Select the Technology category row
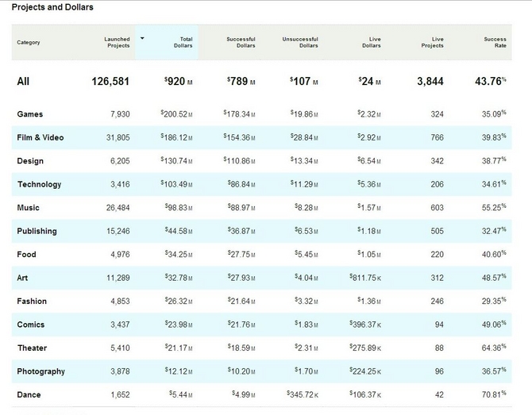This screenshot has width=532, height=415. pos(261,184)
